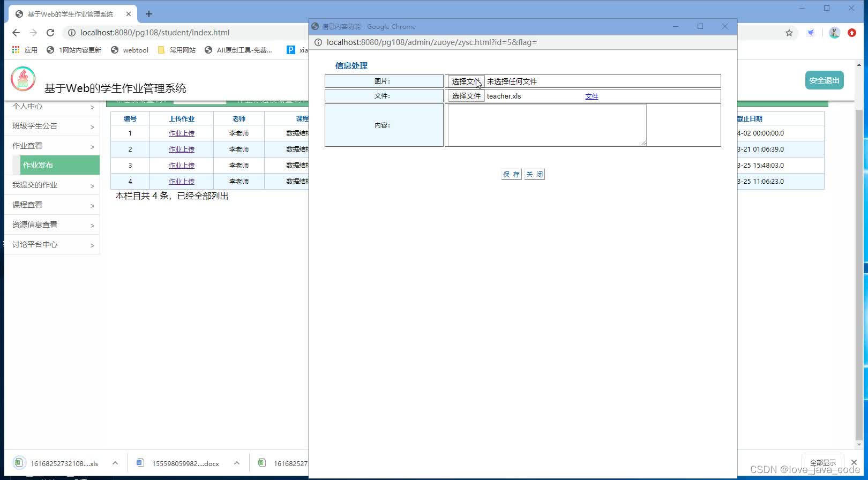This screenshot has height=480, width=868.
Task: Open the downloaded 16168252732108 xls file
Action: 57,463
